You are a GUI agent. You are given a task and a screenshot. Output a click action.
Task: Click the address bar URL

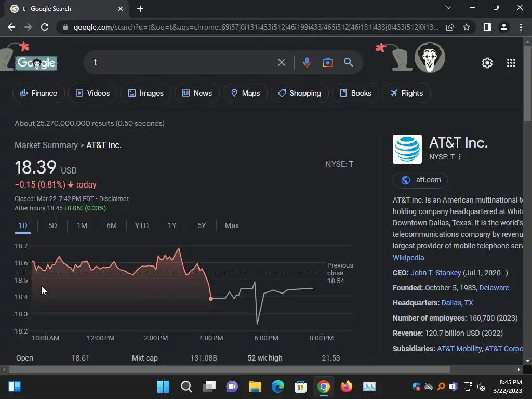coord(256,27)
